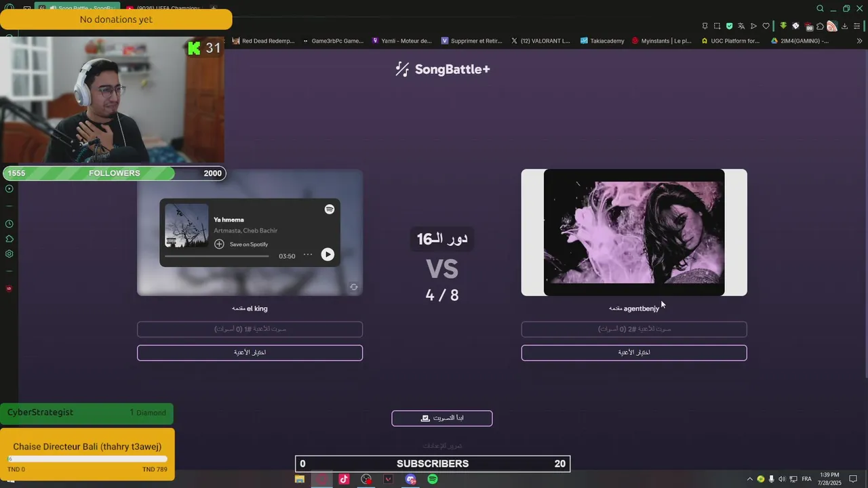Activate the snapshot capture icon
The image size is (868, 488).
coord(717,26)
